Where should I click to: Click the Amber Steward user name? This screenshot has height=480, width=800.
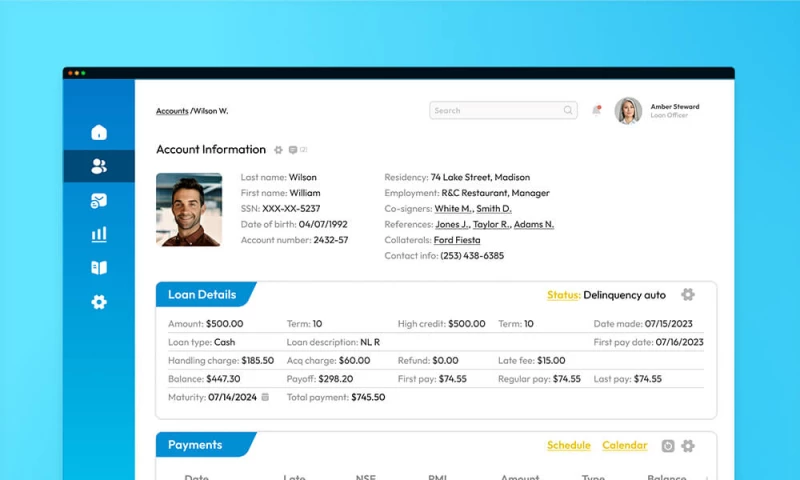coord(674,107)
